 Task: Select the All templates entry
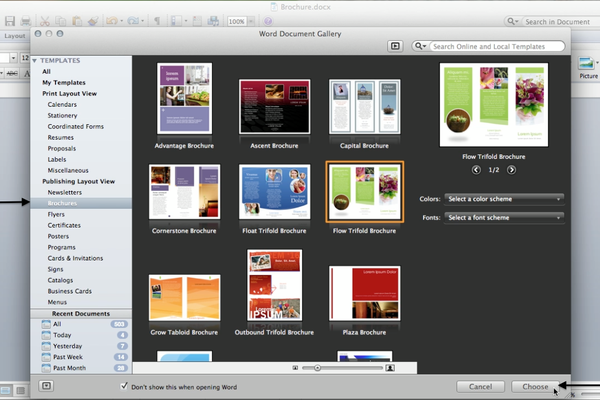(46, 72)
